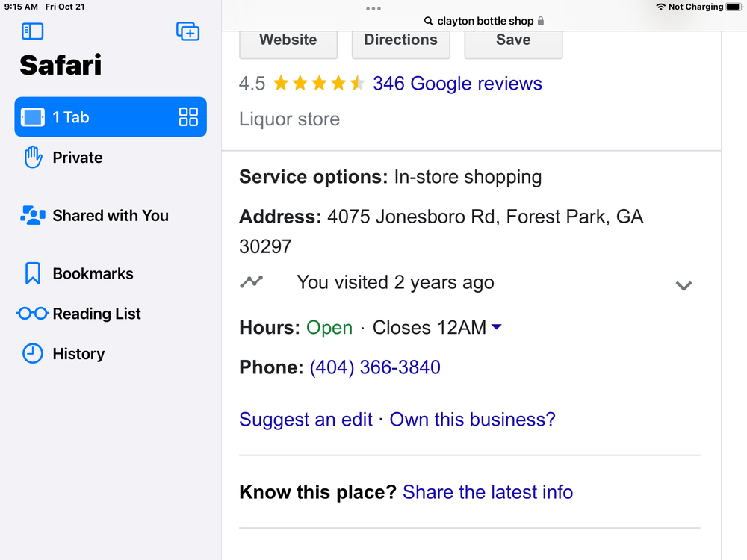The width and height of the screenshot is (747, 560).
Task: Click Suggest an edit link
Action: pos(306,420)
